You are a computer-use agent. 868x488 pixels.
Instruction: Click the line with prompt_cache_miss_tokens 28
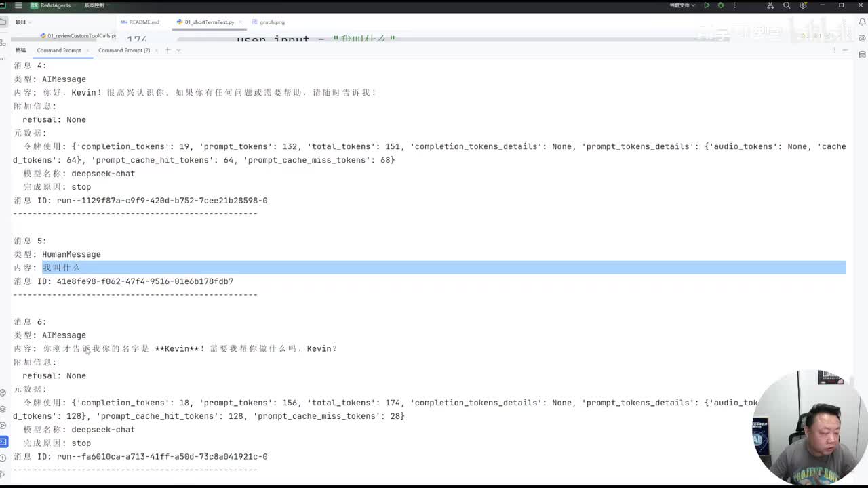pos(209,416)
